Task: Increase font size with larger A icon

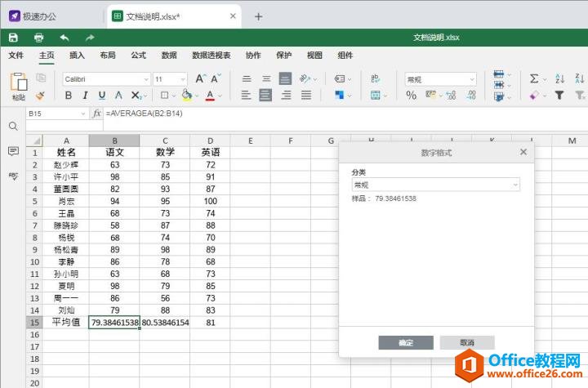Action: [199, 78]
